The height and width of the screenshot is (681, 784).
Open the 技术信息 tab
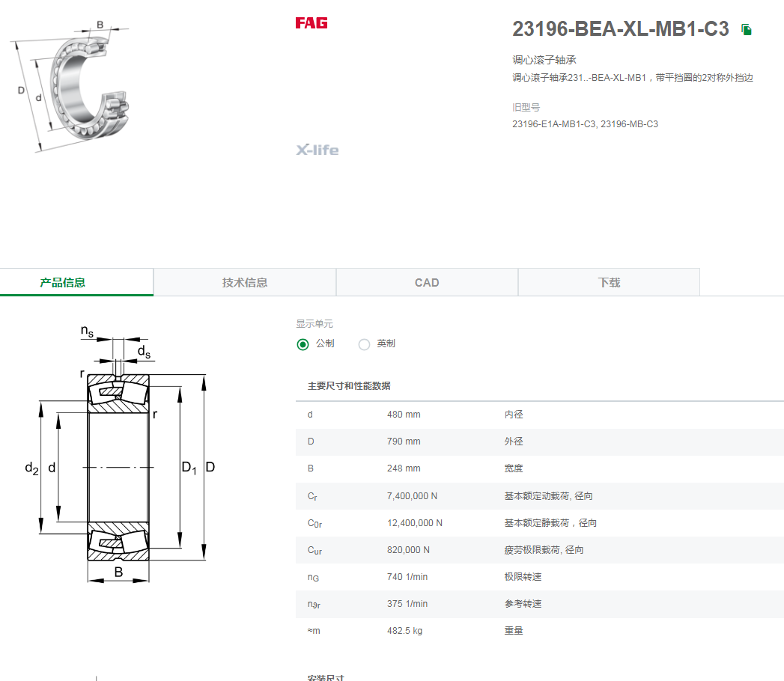[245, 282]
